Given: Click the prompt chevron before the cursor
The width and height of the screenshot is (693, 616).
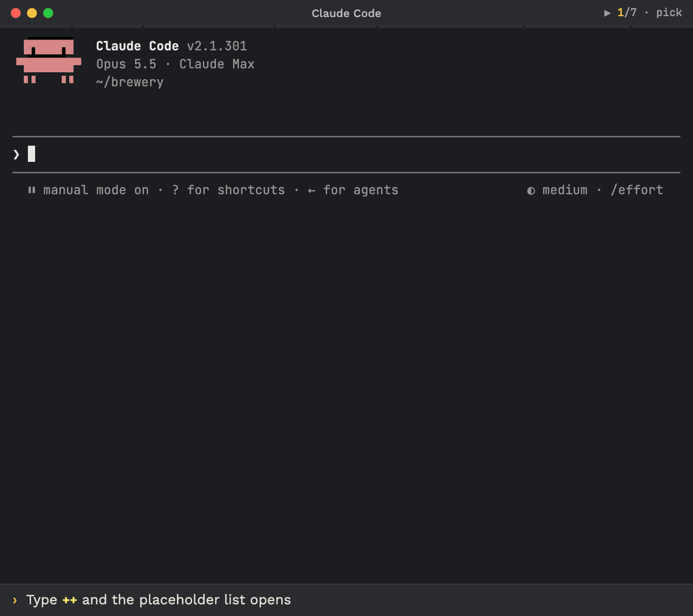Looking at the screenshot, I should 16,154.
